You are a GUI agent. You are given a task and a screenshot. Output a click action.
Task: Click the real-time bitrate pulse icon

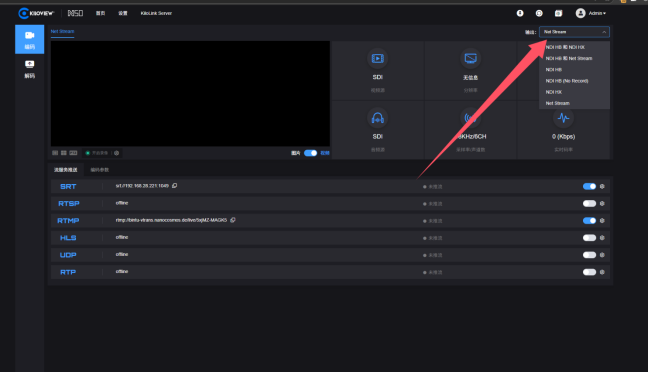click(x=563, y=118)
